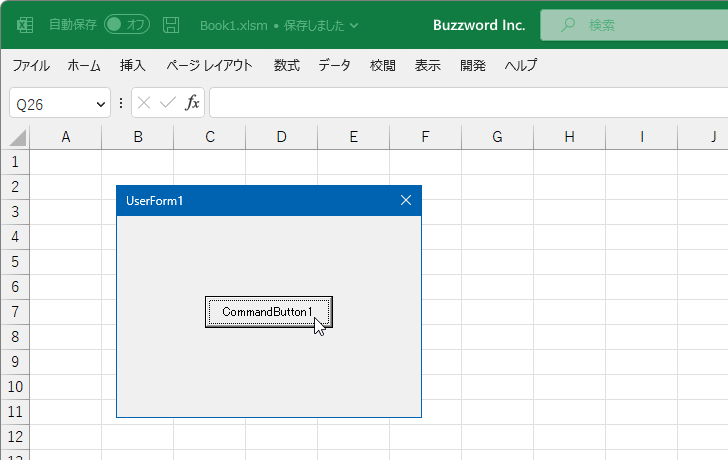
Task: Click inside the formula bar
Action: (x=468, y=103)
